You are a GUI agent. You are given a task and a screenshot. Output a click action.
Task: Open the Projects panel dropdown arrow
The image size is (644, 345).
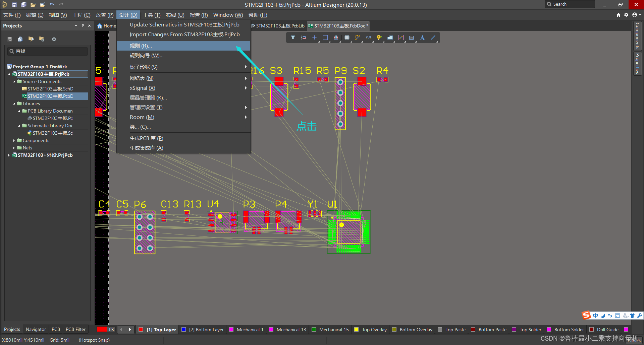point(76,25)
